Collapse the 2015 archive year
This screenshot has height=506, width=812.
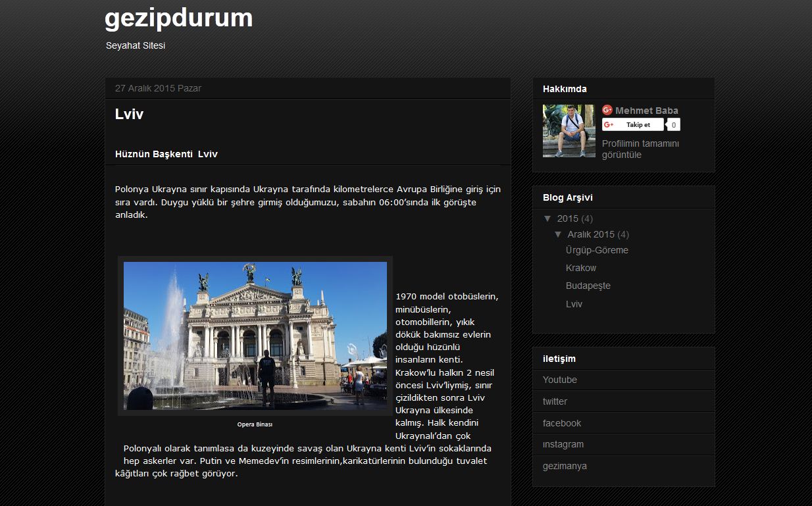(x=548, y=218)
